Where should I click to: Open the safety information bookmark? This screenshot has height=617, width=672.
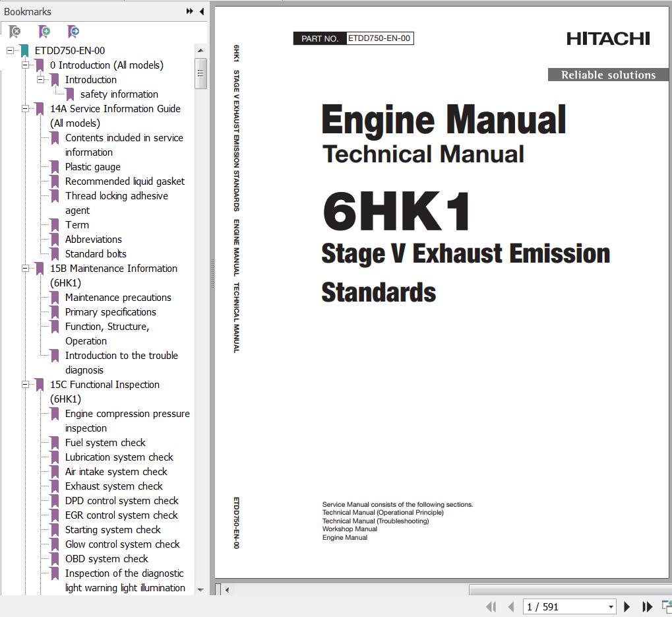point(119,94)
